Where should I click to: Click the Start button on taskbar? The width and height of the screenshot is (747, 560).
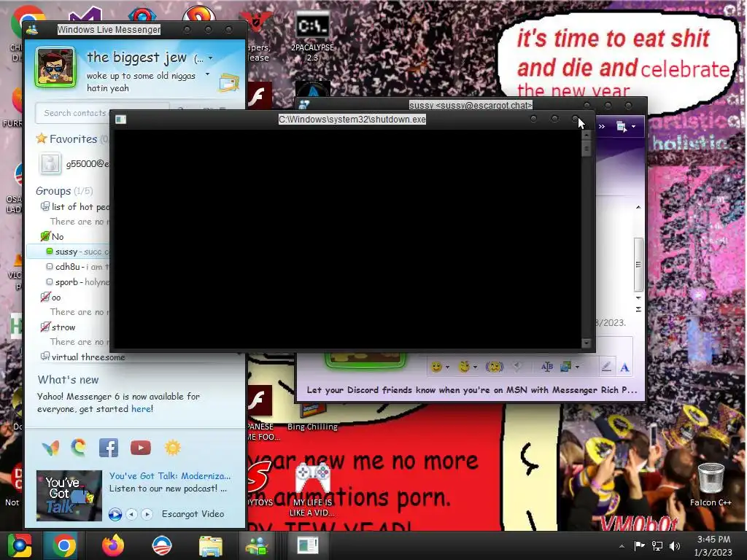[x=19, y=545]
